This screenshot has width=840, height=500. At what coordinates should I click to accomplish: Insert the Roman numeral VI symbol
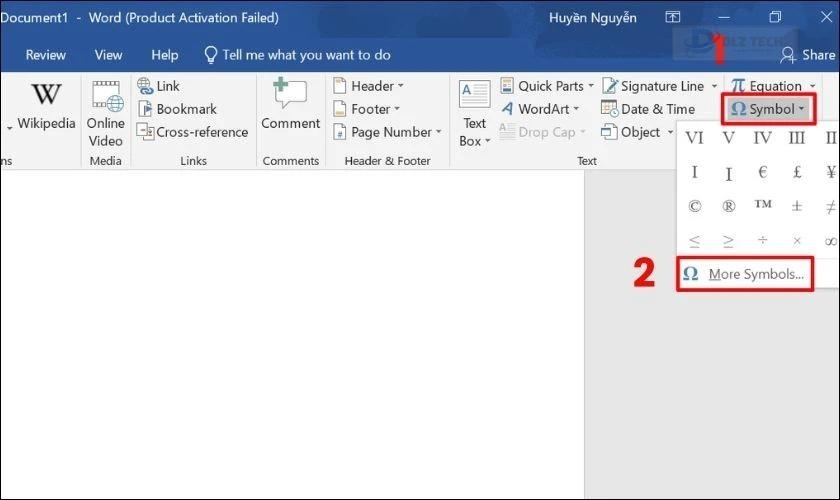[x=694, y=138]
